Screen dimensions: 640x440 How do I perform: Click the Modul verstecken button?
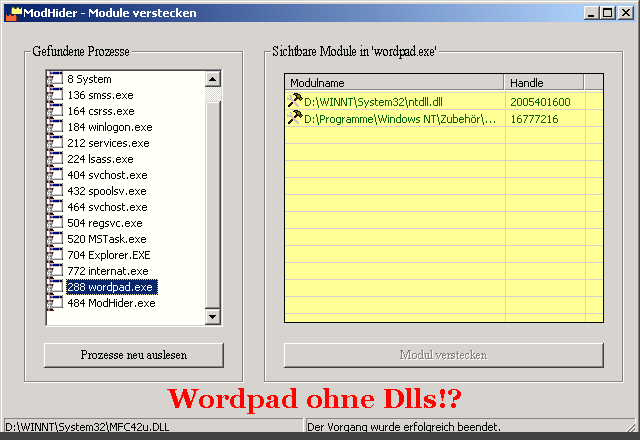coord(444,355)
